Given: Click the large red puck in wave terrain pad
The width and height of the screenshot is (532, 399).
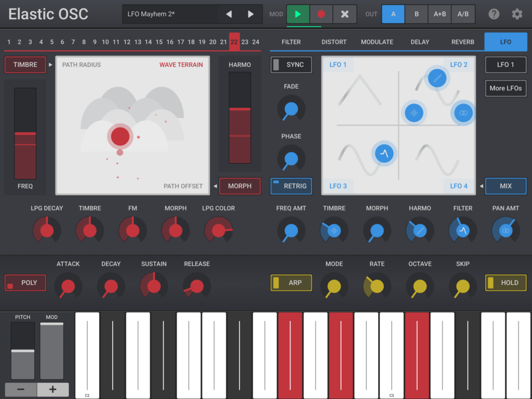Looking at the screenshot, I should tap(120, 136).
